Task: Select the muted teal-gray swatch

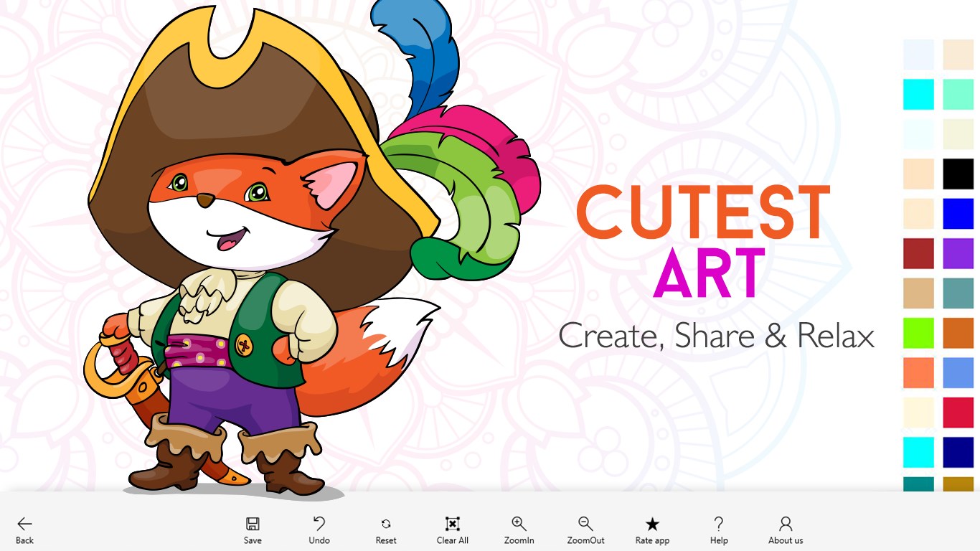Action: pos(958,293)
